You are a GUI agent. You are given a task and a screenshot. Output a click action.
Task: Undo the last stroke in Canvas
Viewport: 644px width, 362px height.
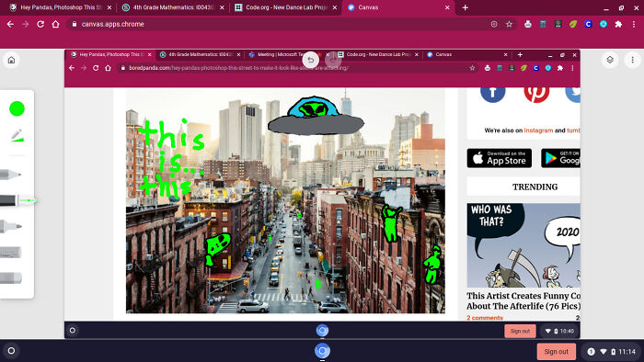pyautogui.click(x=311, y=61)
